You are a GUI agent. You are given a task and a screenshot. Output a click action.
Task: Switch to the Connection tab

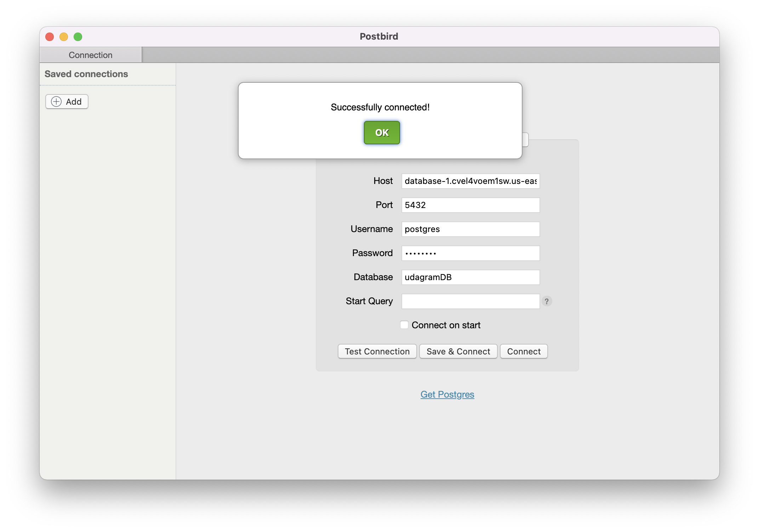[x=91, y=54]
